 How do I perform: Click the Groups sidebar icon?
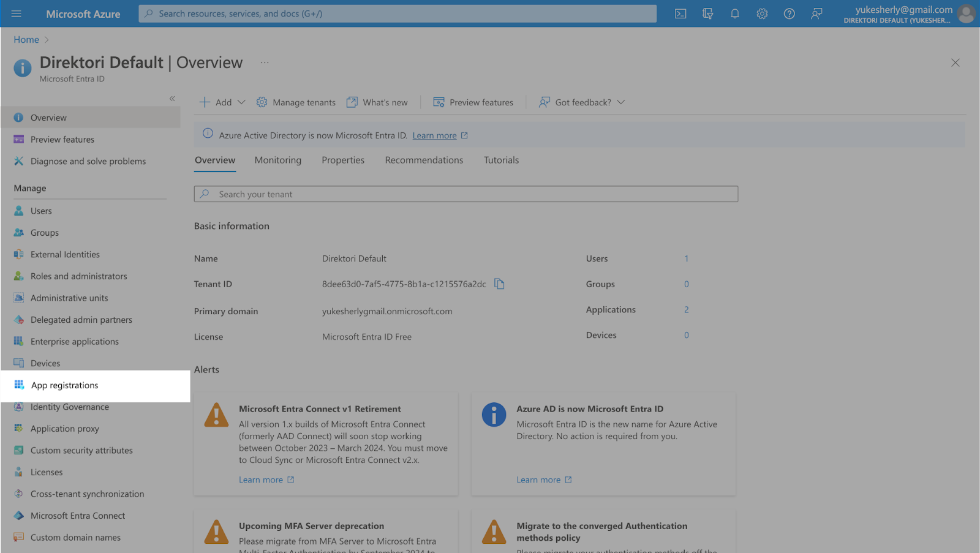[x=19, y=233]
